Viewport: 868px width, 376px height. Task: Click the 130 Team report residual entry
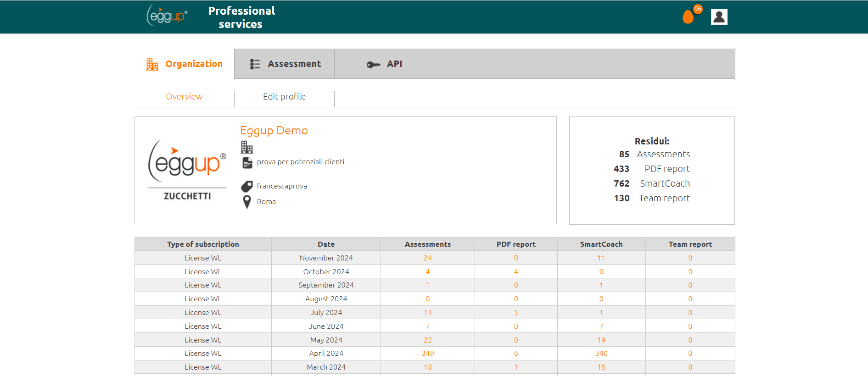pyautogui.click(x=652, y=199)
